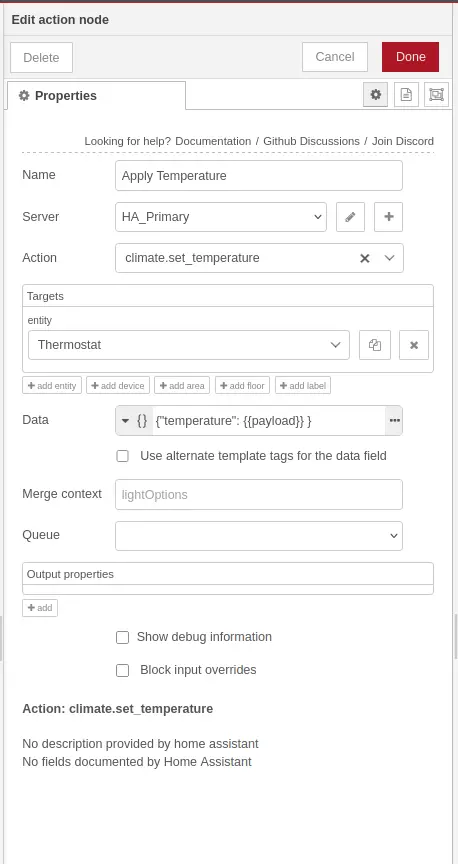This screenshot has width=458, height=864.
Task: Copy Thermostat entity icon button
Action: pyautogui.click(x=375, y=345)
